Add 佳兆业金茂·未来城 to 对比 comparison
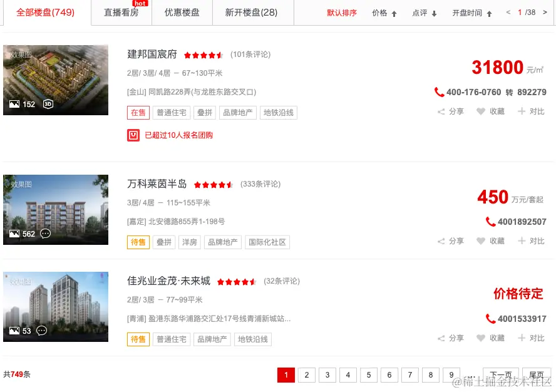The height and width of the screenshot is (392, 556). click(x=531, y=338)
